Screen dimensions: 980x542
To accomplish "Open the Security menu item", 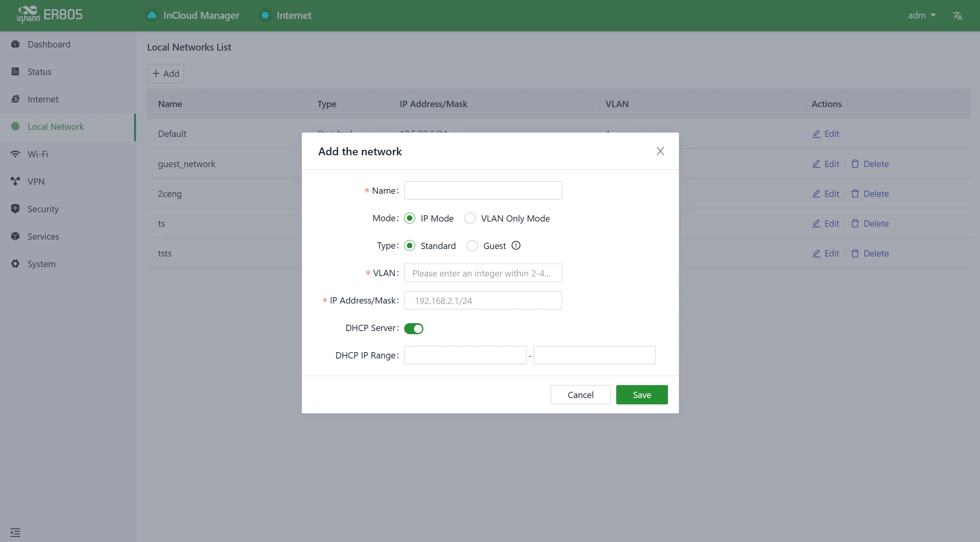I will tap(68, 209).
